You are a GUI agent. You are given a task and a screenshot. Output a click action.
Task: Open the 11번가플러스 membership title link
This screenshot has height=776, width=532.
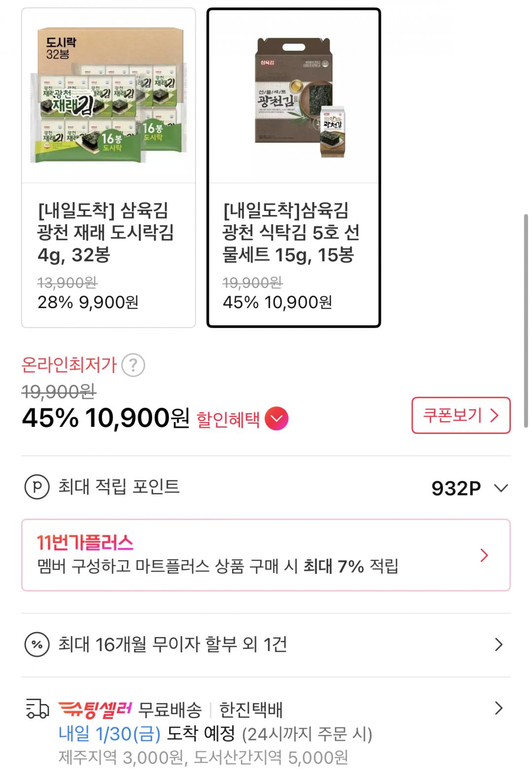(x=85, y=543)
